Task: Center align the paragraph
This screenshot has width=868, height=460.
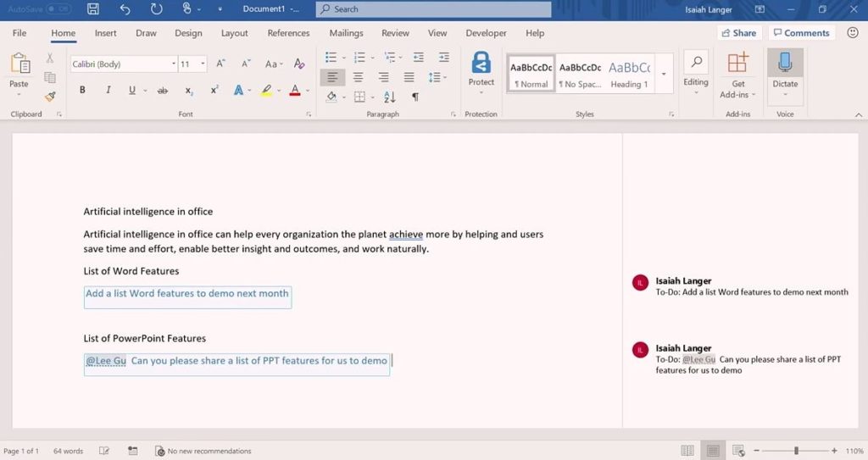Action: click(359, 77)
